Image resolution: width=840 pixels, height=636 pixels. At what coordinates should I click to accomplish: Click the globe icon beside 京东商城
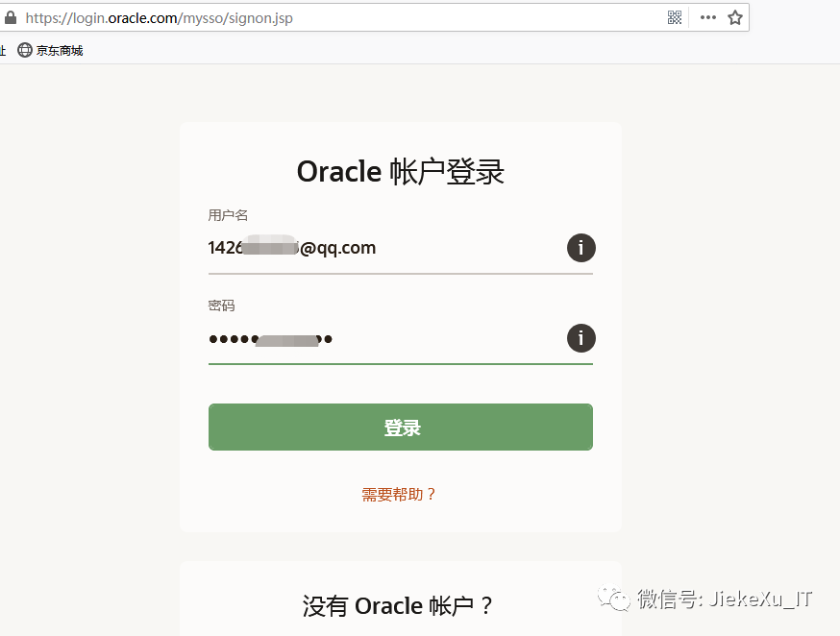pos(25,50)
